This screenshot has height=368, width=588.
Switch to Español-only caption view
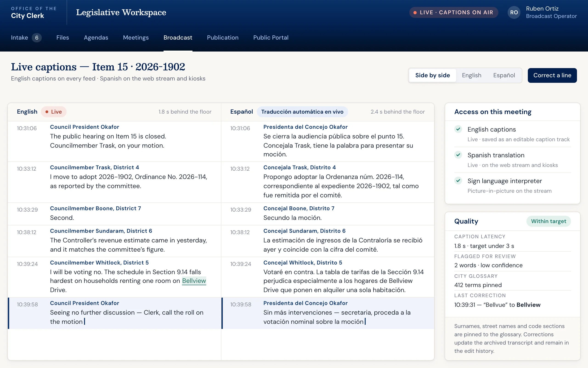pos(504,75)
